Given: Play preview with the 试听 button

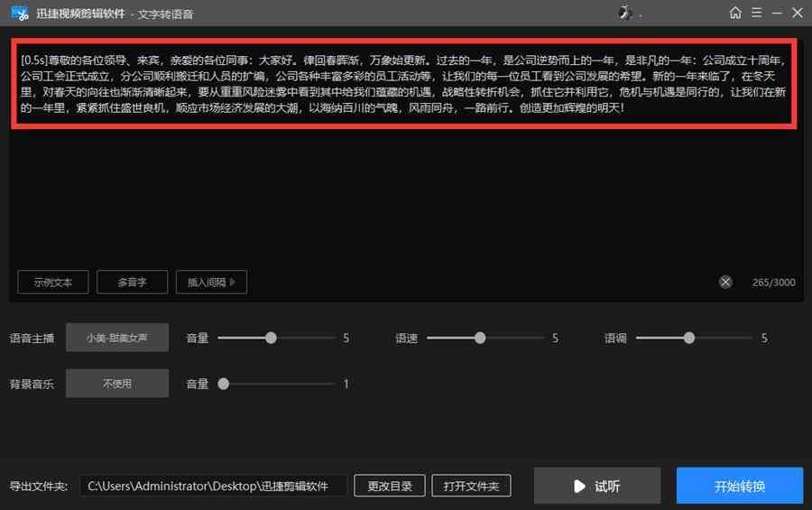Looking at the screenshot, I should coord(597,486).
